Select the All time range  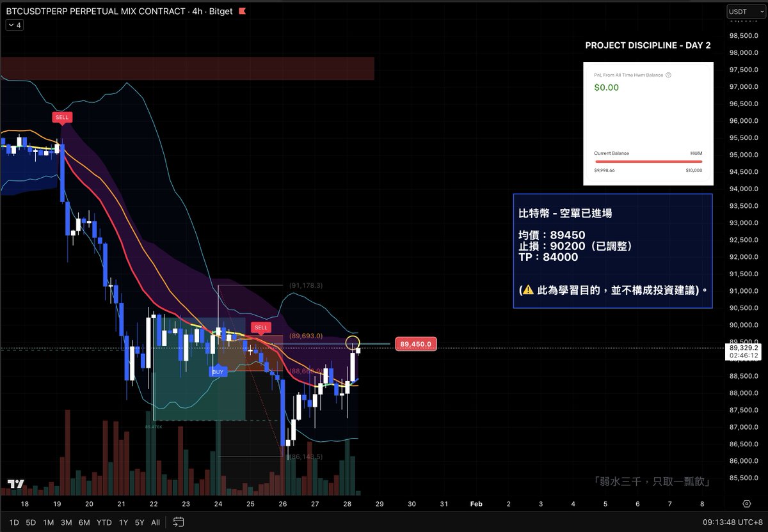156,522
